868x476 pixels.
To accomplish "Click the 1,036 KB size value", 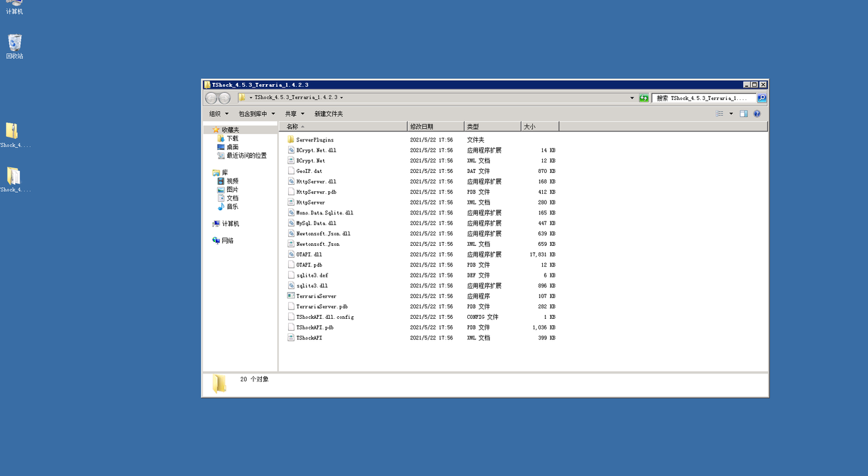I will coord(544,327).
